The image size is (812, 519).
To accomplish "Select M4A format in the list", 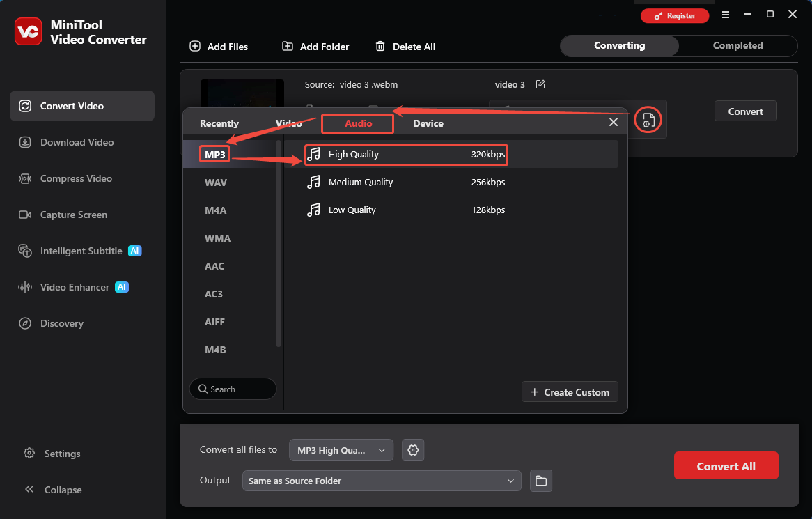I will coord(215,210).
